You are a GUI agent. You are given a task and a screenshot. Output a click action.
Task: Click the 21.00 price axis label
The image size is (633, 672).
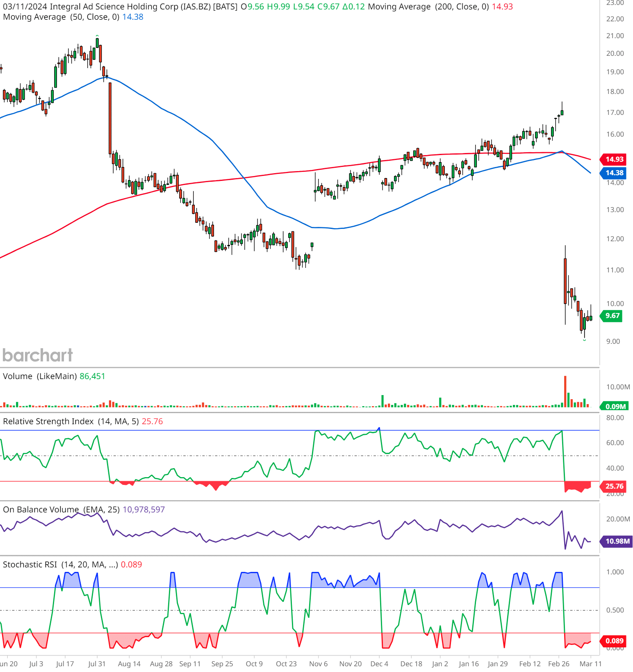[x=615, y=36]
